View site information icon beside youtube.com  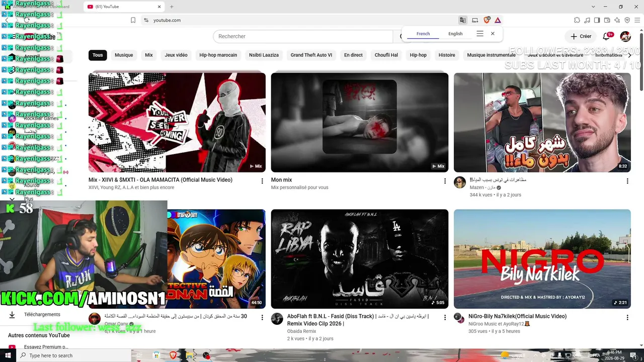pyautogui.click(x=146, y=20)
